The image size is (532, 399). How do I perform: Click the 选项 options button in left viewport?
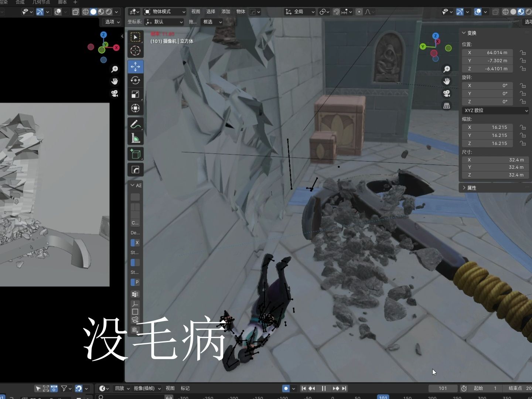[x=112, y=22]
